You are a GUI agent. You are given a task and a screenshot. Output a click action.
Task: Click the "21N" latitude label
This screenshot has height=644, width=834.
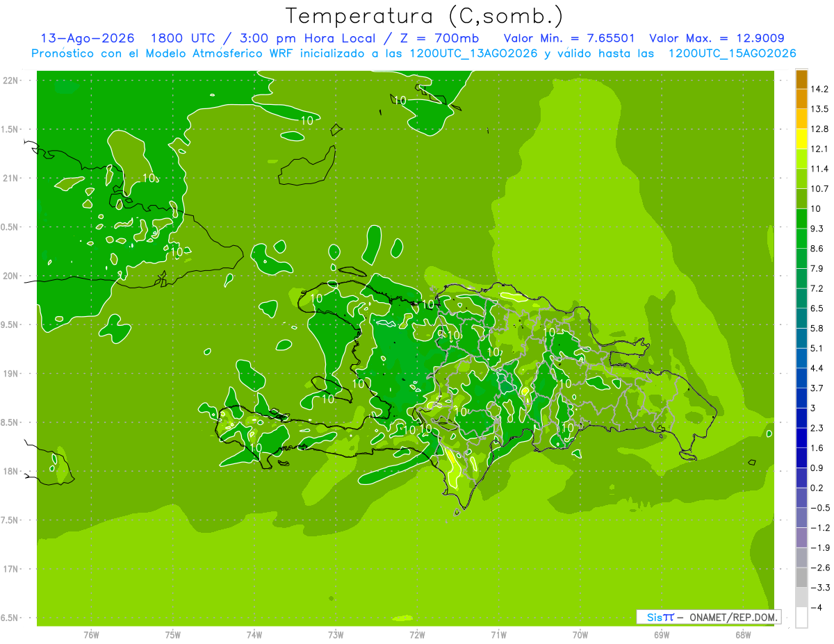(11, 179)
